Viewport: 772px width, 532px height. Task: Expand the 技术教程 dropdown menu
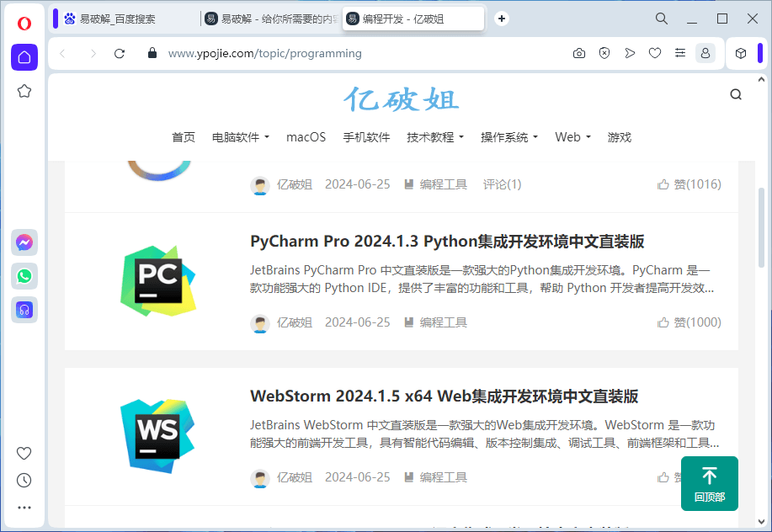pos(434,137)
